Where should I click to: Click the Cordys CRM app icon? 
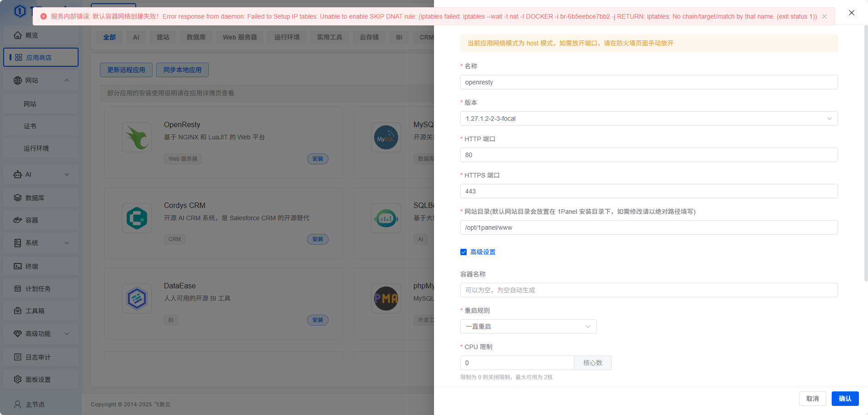137,218
